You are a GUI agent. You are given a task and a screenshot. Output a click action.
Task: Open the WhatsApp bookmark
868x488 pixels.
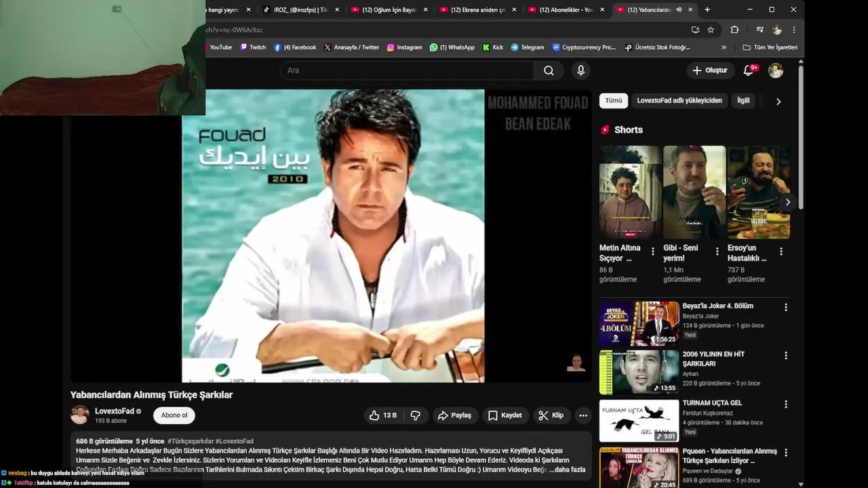coord(452,47)
